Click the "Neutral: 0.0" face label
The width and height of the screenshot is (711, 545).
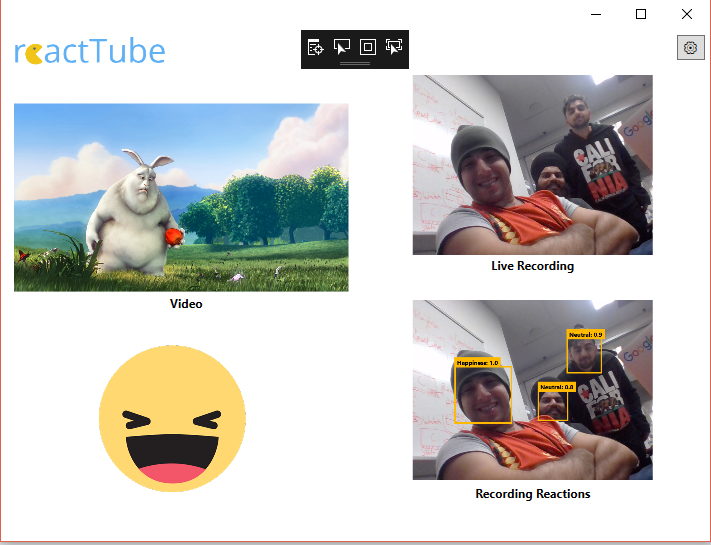557,387
